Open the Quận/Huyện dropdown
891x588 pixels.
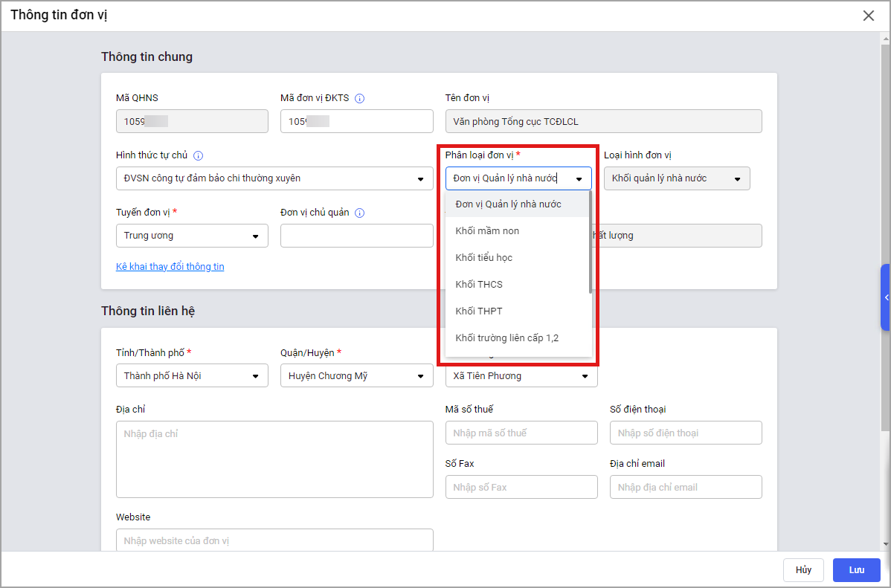click(x=356, y=376)
